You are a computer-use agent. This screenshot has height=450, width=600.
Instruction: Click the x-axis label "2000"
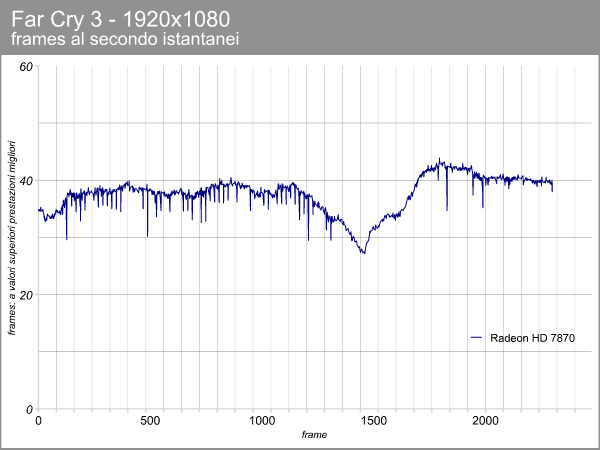(485, 421)
